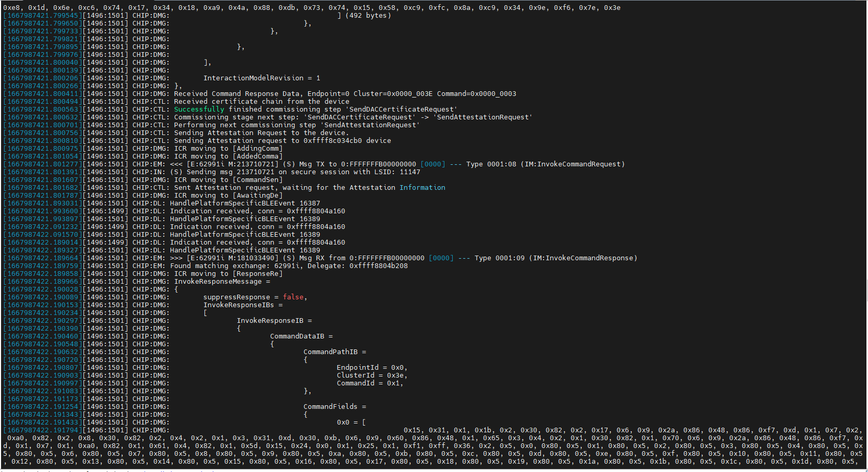The width and height of the screenshot is (868, 472).
Task: Click "ICR moving to [CommandSen]" line
Action: [x=228, y=180]
